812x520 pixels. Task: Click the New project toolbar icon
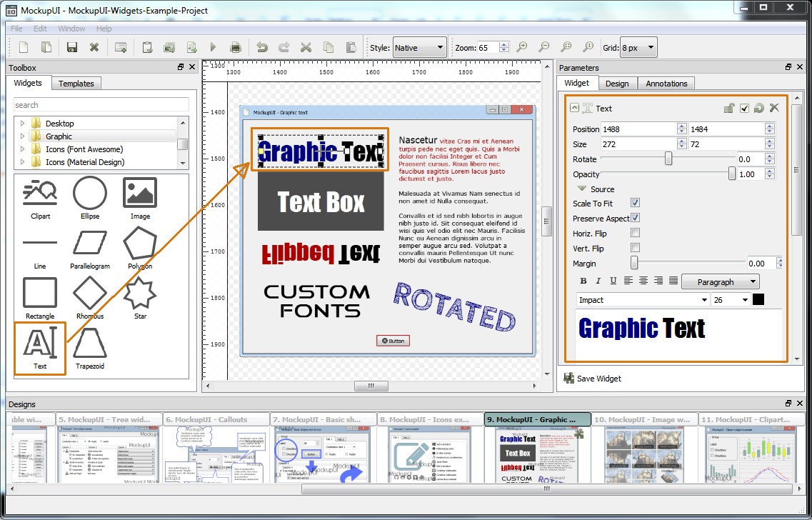[x=24, y=48]
